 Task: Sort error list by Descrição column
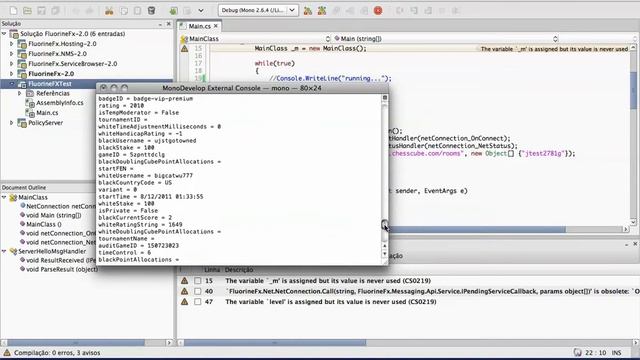tap(239, 270)
